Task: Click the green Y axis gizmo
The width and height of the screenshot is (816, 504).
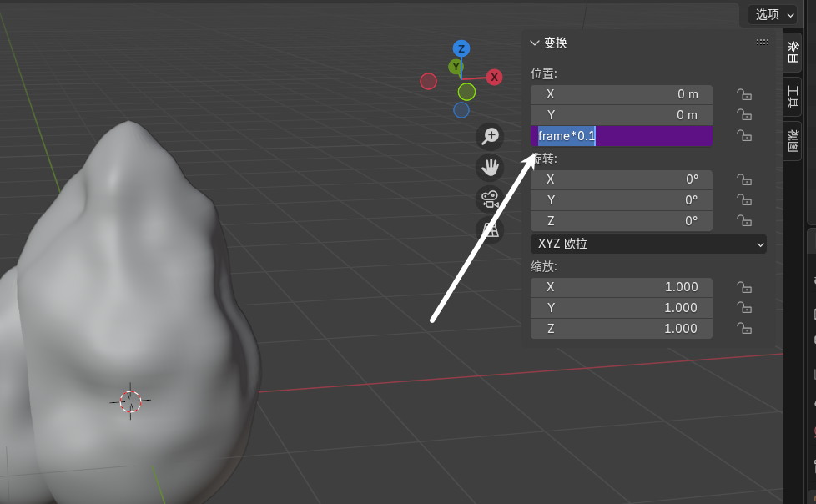Action: click(456, 66)
